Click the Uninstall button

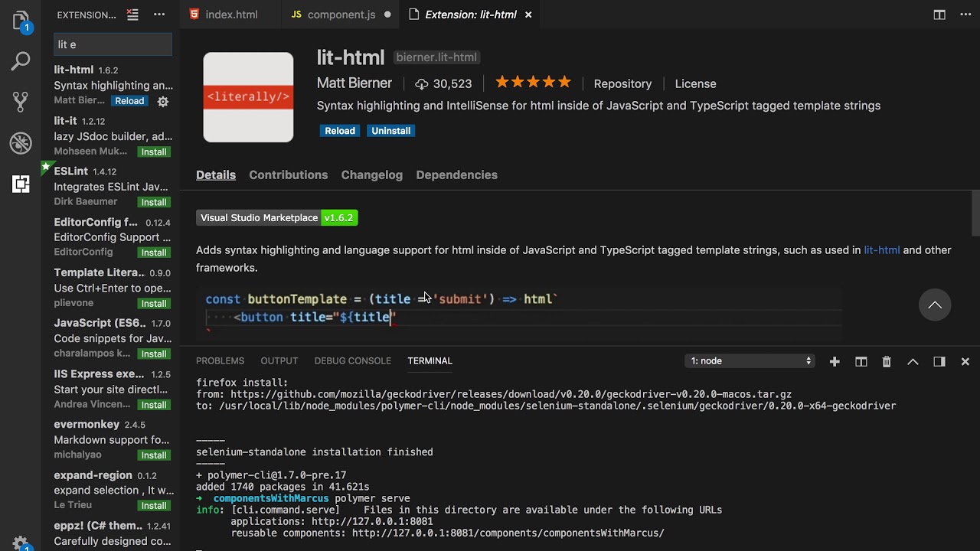click(390, 131)
